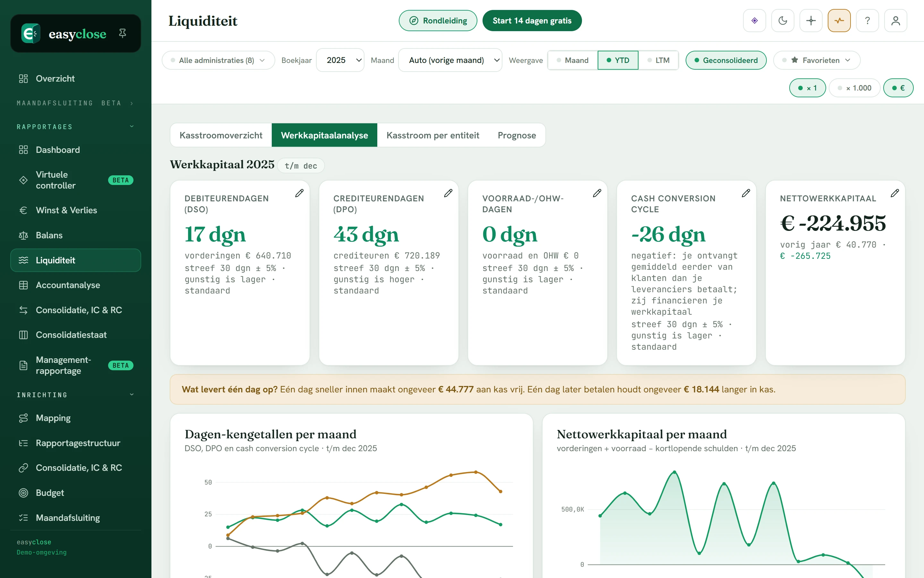924x578 pixels.
Task: Switch to dark mode with moon icon
Action: click(x=783, y=21)
